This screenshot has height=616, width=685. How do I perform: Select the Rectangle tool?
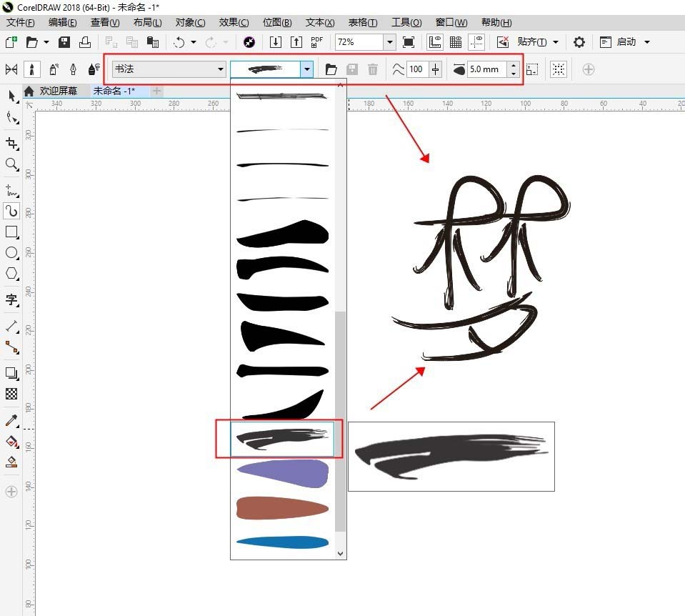click(11, 232)
